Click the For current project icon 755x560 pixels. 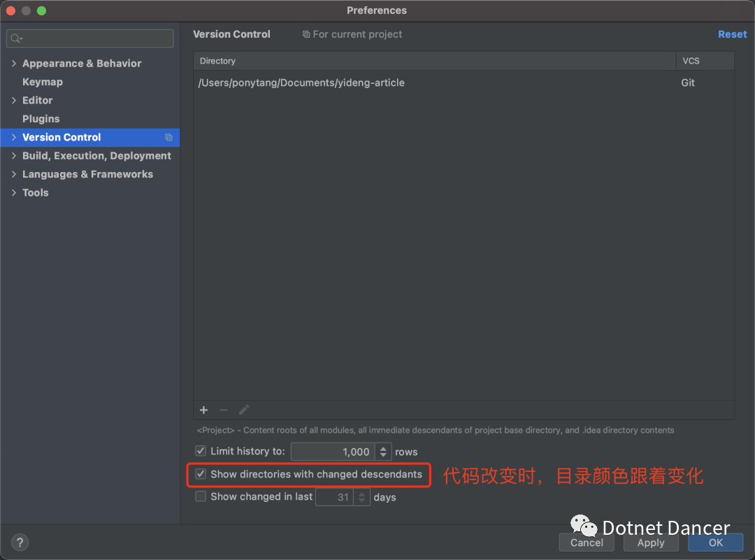coord(305,34)
